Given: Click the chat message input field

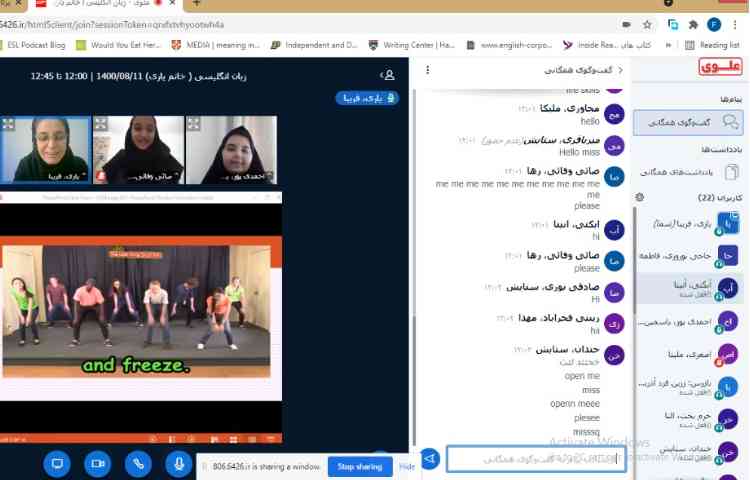Looking at the screenshot, I should point(532,459).
